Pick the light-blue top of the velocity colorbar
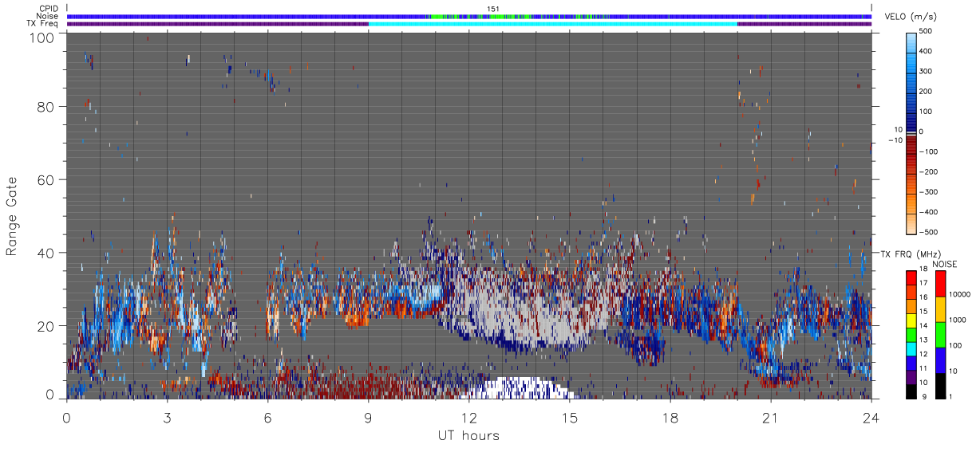980x452 pixels. click(911, 38)
